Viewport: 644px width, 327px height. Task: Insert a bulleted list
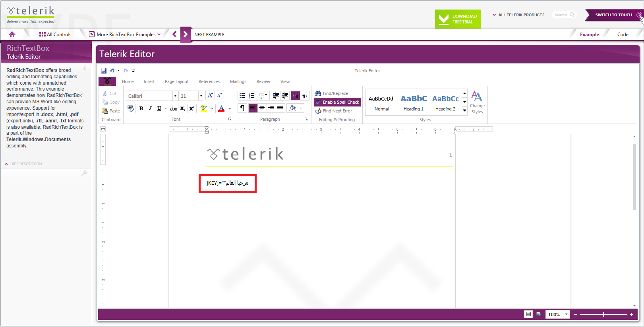tap(242, 96)
